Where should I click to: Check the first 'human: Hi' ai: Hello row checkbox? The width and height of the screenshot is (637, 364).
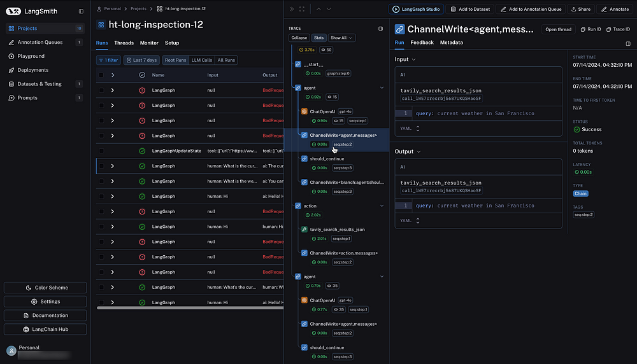point(101,197)
